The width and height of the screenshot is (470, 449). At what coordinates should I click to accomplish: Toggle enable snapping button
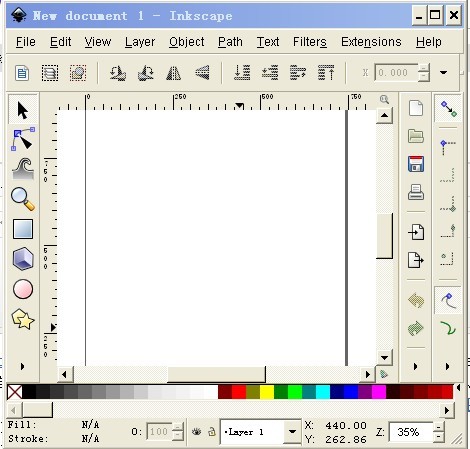(448, 109)
